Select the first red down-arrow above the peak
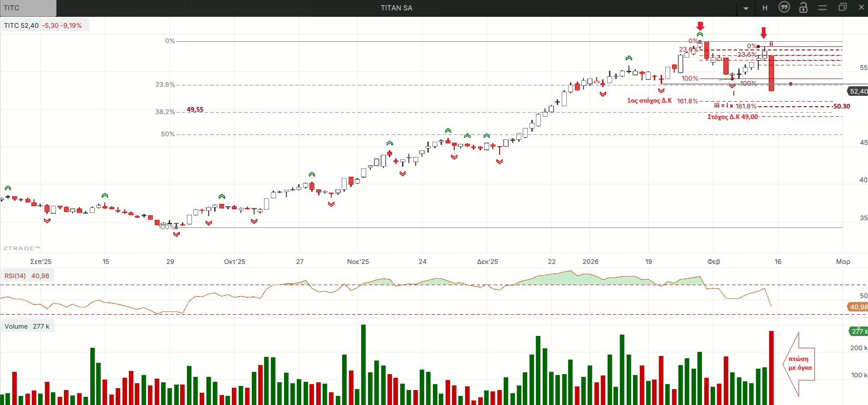Screen dimensions: 868x405 point(701,26)
